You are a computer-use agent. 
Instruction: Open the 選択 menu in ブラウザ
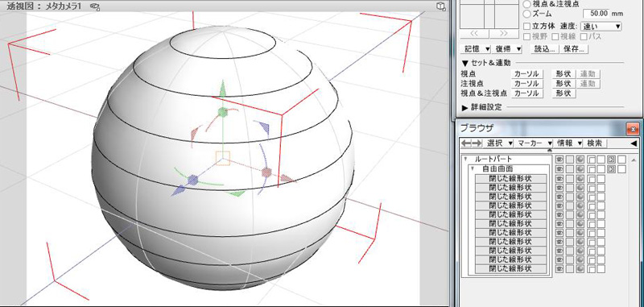[x=498, y=143]
